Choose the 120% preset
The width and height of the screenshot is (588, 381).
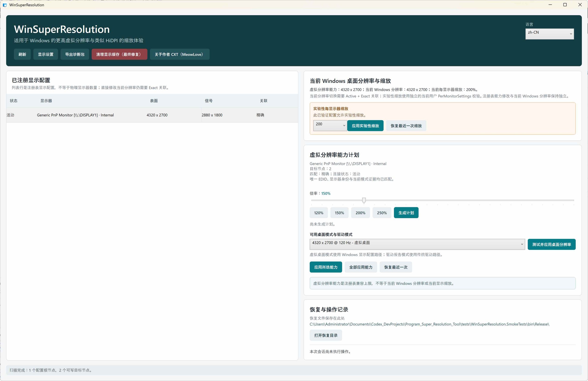coord(319,213)
